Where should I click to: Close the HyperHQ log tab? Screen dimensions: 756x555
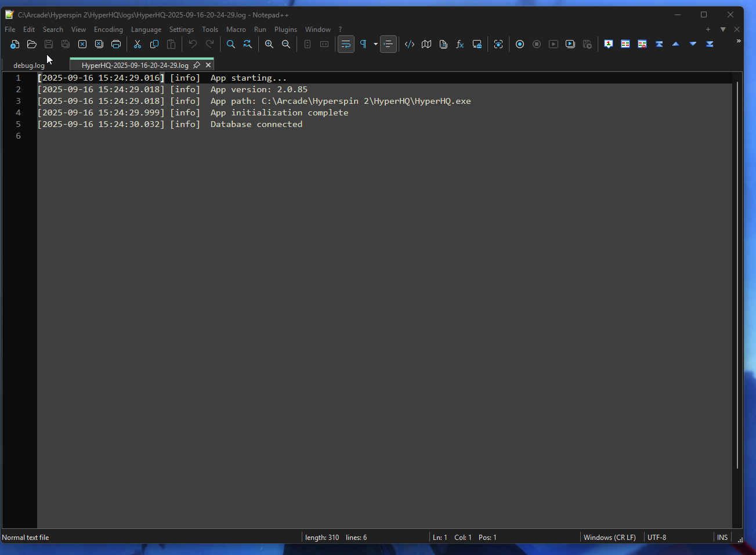[208, 65]
